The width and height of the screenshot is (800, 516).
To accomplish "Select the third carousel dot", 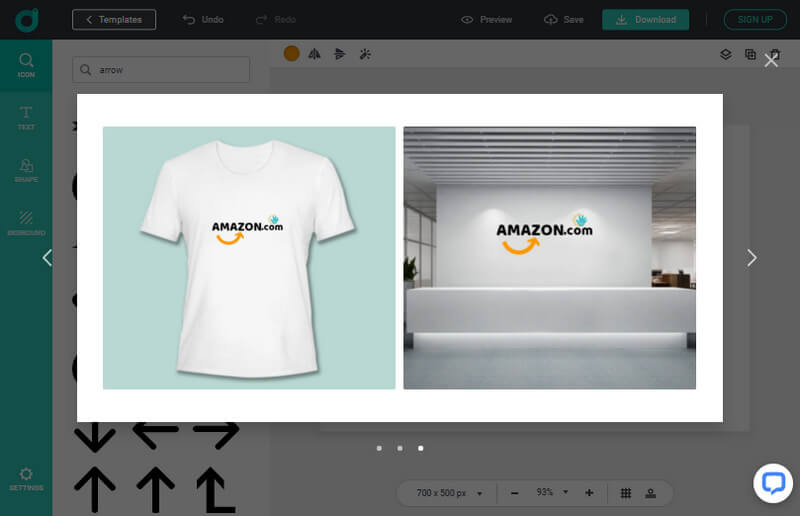I will tap(420, 448).
